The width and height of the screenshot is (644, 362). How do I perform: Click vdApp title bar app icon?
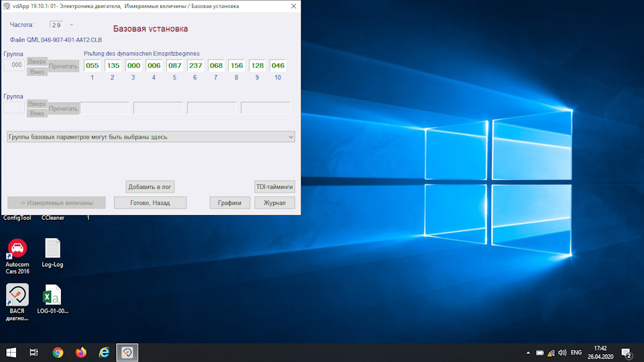pos(7,6)
